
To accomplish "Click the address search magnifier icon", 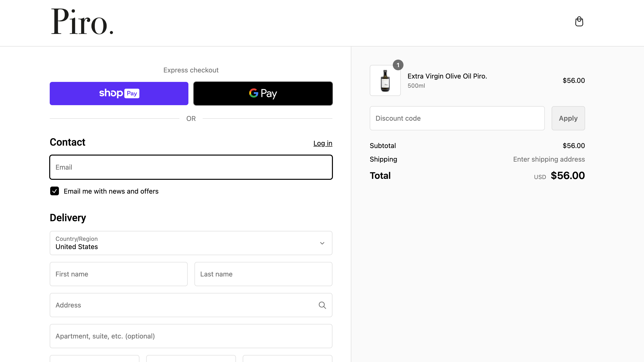I will [322, 305].
